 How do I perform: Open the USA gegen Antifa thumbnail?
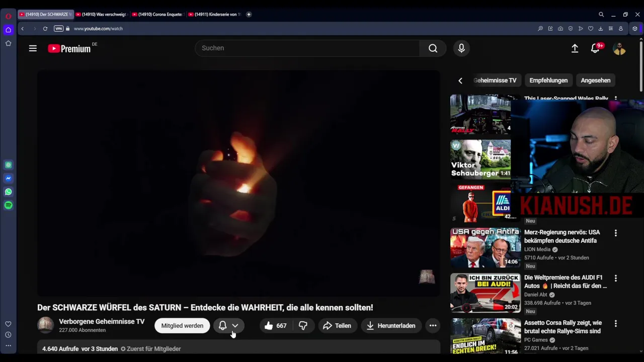coord(486,248)
